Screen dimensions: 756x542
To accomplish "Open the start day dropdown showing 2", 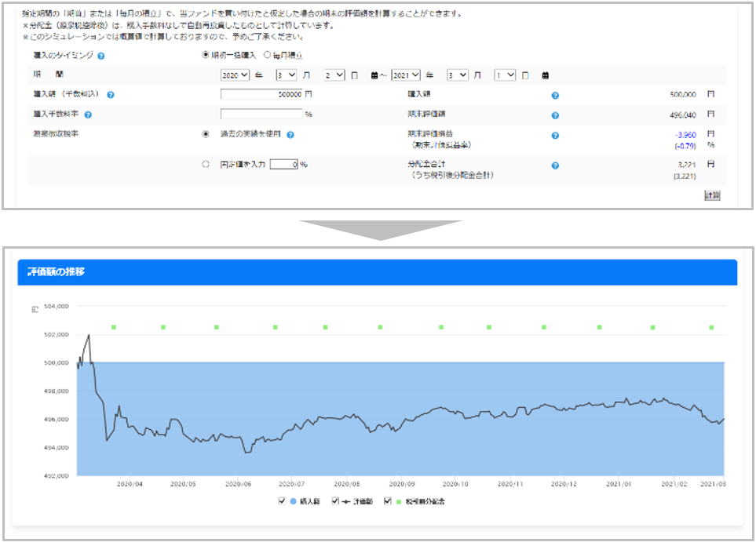I will click(x=334, y=75).
